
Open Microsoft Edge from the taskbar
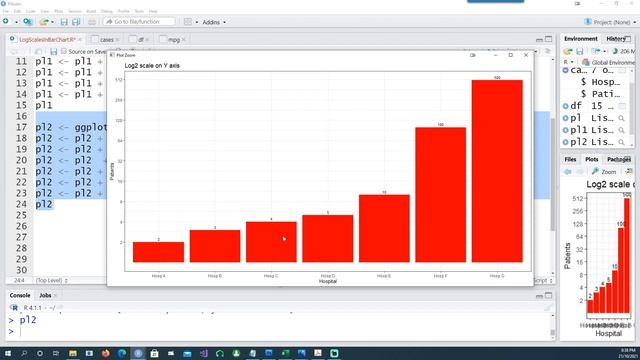[x=122, y=353]
